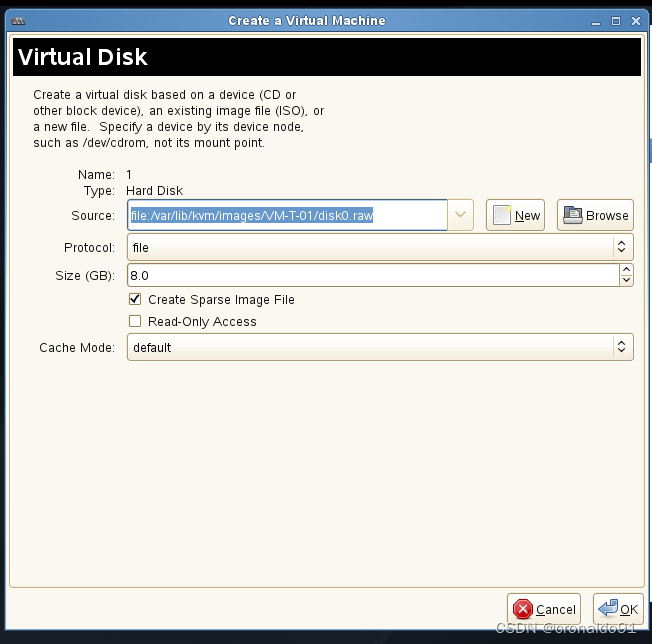652x644 pixels.
Task: Click the 'Protocol:' label
Action: pos(89,247)
